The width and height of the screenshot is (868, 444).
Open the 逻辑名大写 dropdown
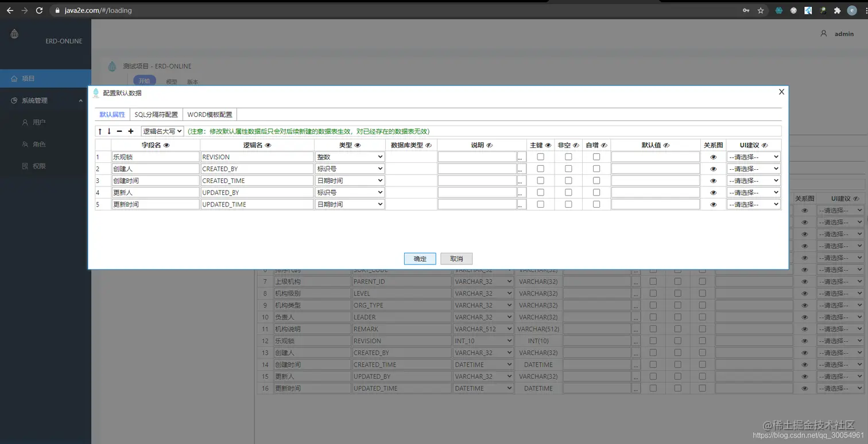pyautogui.click(x=162, y=131)
